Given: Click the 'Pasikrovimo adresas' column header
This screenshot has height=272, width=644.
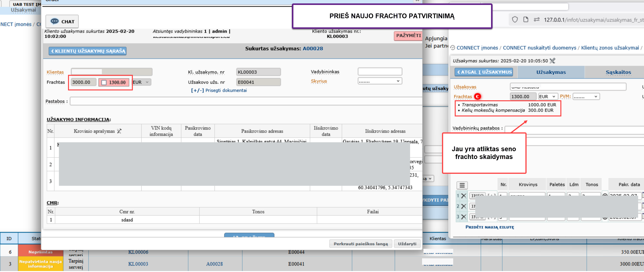Looking at the screenshot, I should click(262, 131).
